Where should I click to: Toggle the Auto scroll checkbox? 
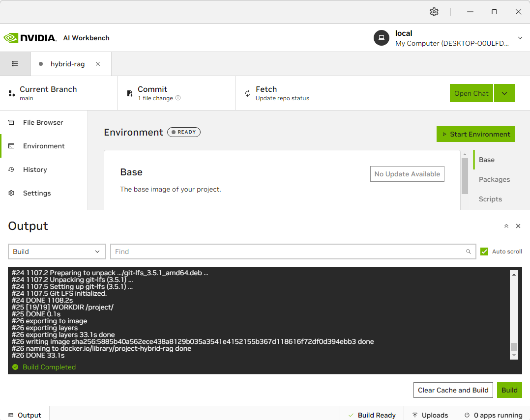(x=484, y=252)
